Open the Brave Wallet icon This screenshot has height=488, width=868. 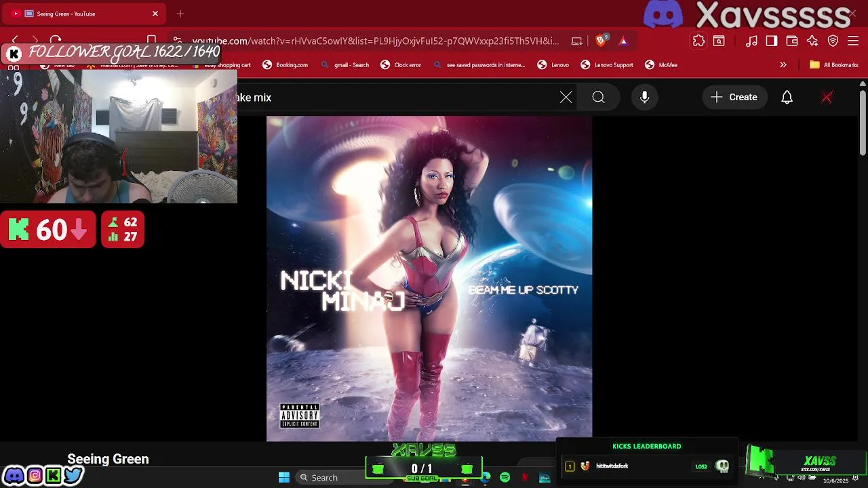(x=792, y=41)
